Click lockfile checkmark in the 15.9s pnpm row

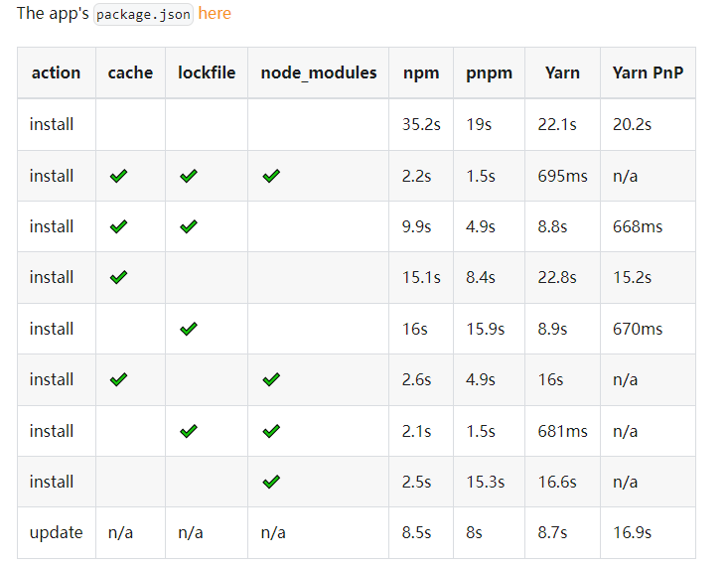tap(189, 329)
